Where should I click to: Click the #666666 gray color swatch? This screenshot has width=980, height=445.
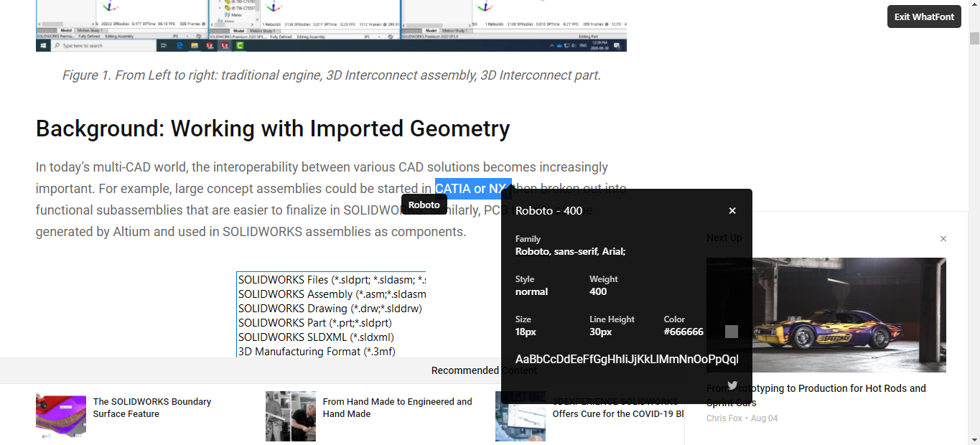(732, 332)
